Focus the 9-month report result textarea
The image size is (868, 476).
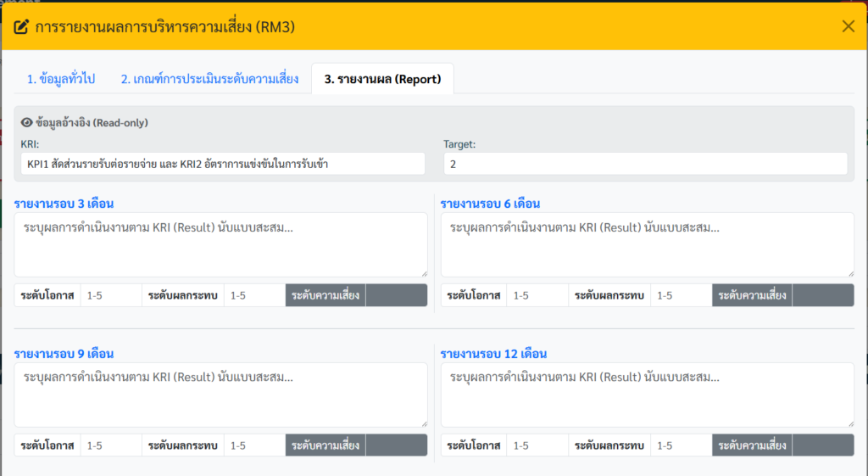pyautogui.click(x=220, y=395)
